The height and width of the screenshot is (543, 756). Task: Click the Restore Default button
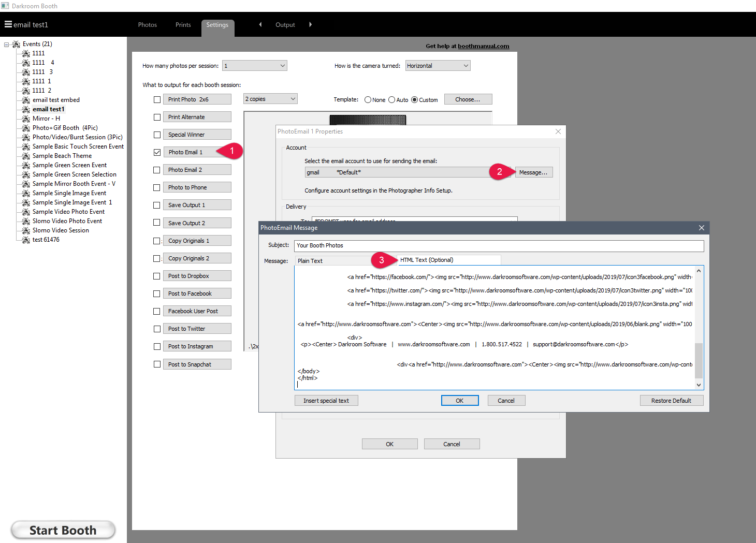pos(672,401)
